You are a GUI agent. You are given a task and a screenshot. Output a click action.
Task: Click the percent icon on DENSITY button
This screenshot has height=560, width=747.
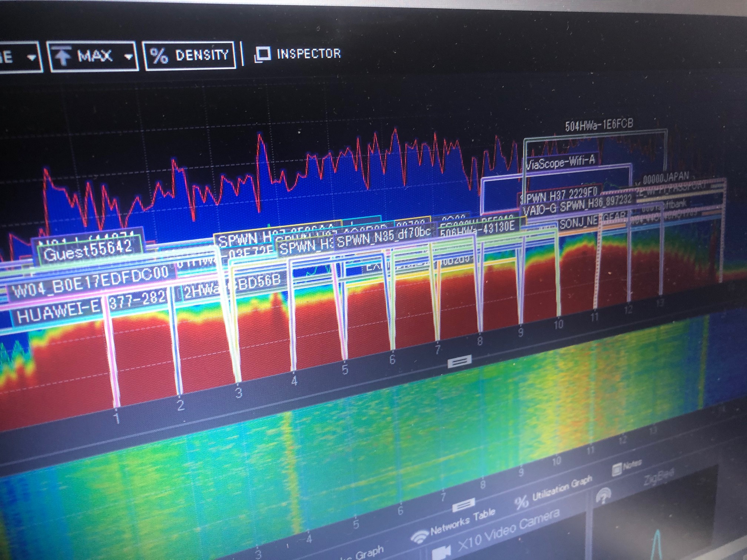[x=159, y=56]
